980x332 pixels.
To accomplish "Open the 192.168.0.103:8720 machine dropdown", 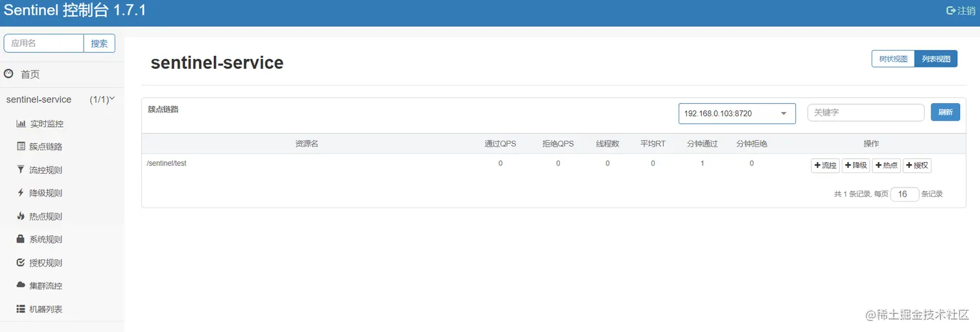I will click(x=738, y=113).
